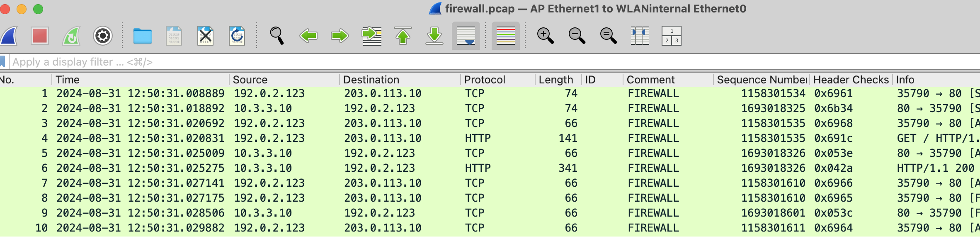Restart the current capture
Image resolution: width=980 pixels, height=244 pixels.
coord(71,36)
